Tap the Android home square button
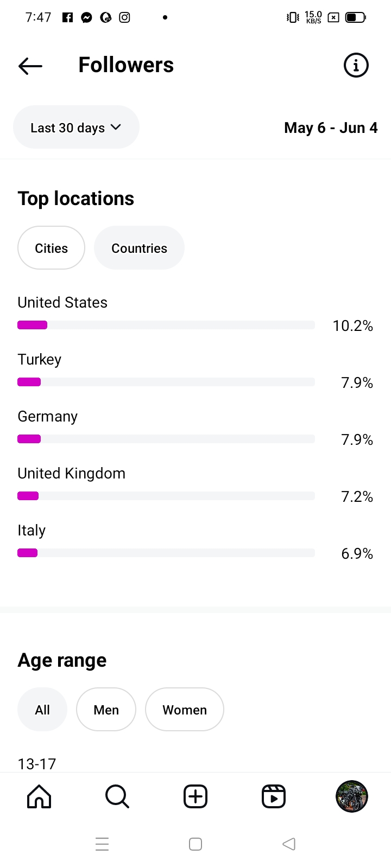This screenshot has height=868, width=391. pyautogui.click(x=195, y=844)
